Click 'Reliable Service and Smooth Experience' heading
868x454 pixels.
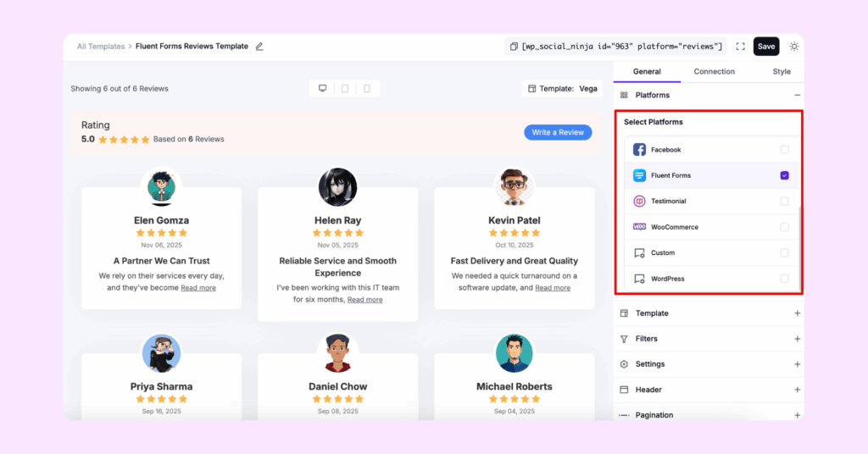pos(337,267)
